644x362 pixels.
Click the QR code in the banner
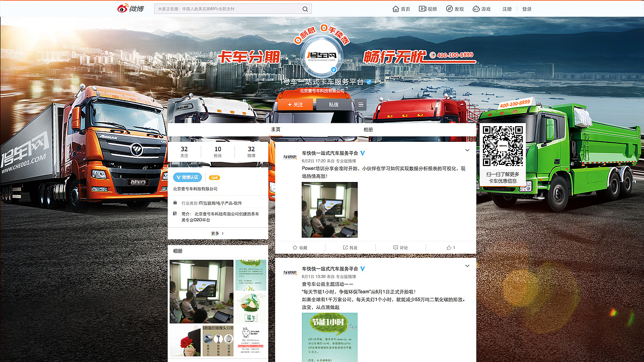click(x=503, y=146)
